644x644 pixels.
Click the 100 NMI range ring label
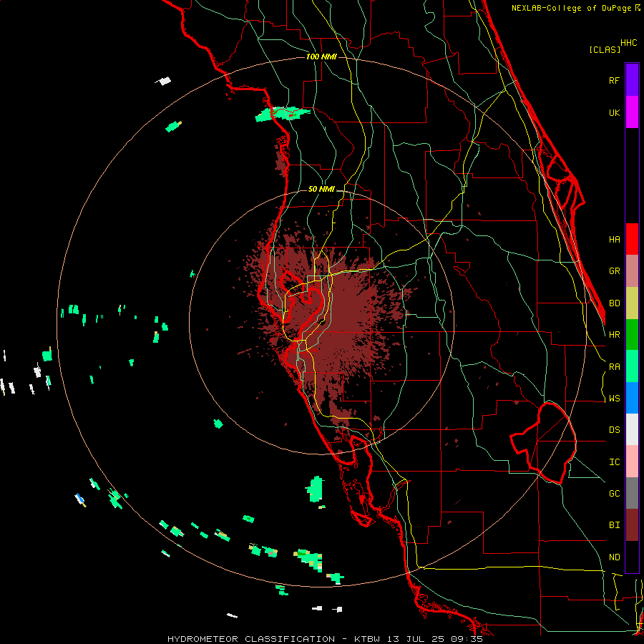click(x=321, y=57)
